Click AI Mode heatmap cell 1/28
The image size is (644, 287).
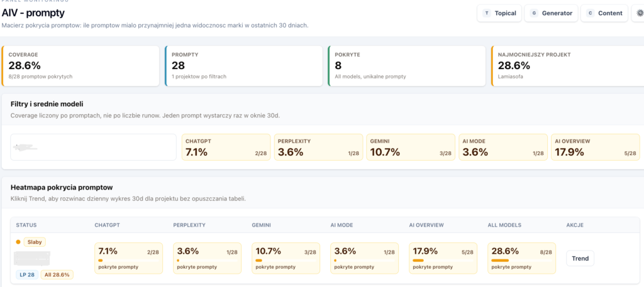(365, 258)
